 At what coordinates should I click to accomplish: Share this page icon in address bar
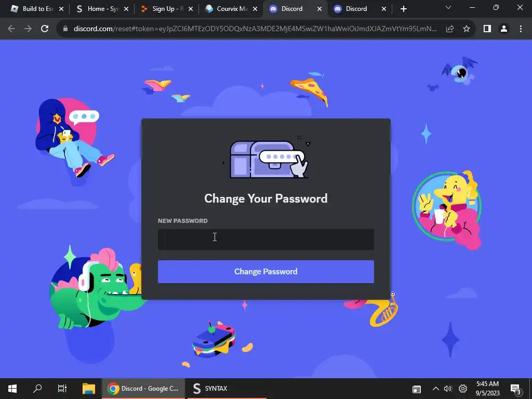[450, 29]
